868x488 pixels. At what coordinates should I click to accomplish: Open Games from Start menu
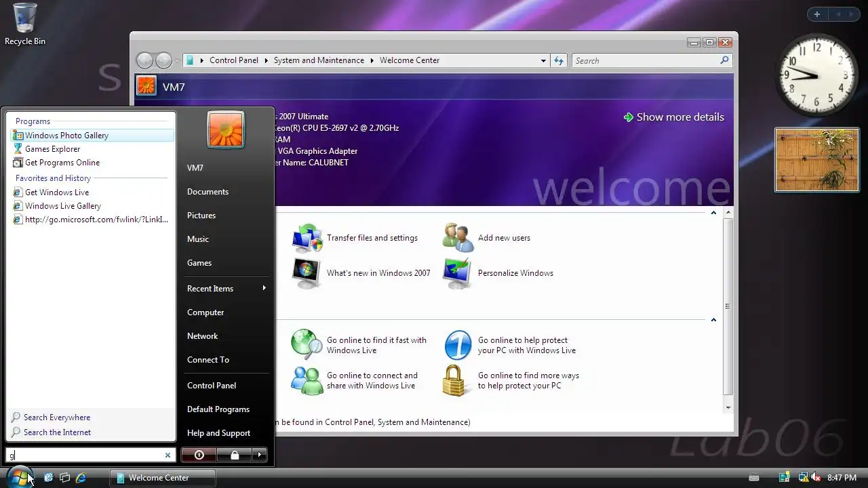(x=199, y=263)
